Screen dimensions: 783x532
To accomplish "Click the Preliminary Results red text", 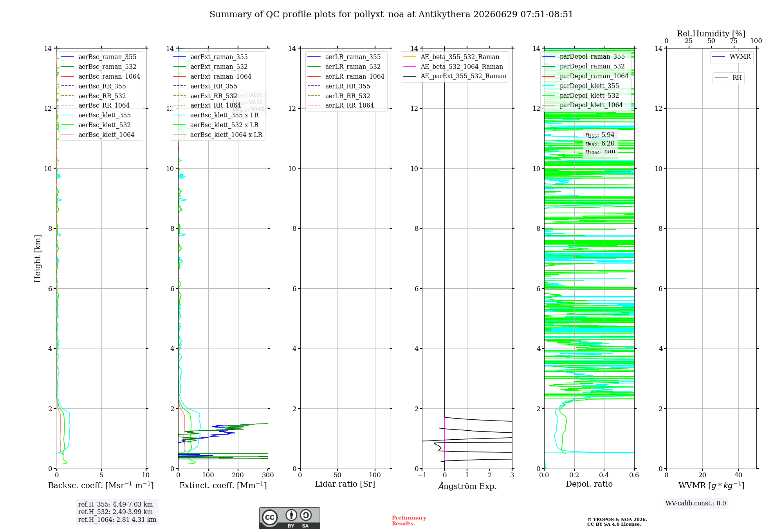I will (x=409, y=521).
